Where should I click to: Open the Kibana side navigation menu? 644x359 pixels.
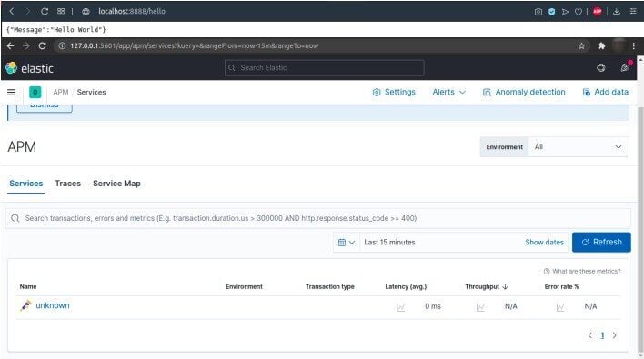tap(12, 93)
